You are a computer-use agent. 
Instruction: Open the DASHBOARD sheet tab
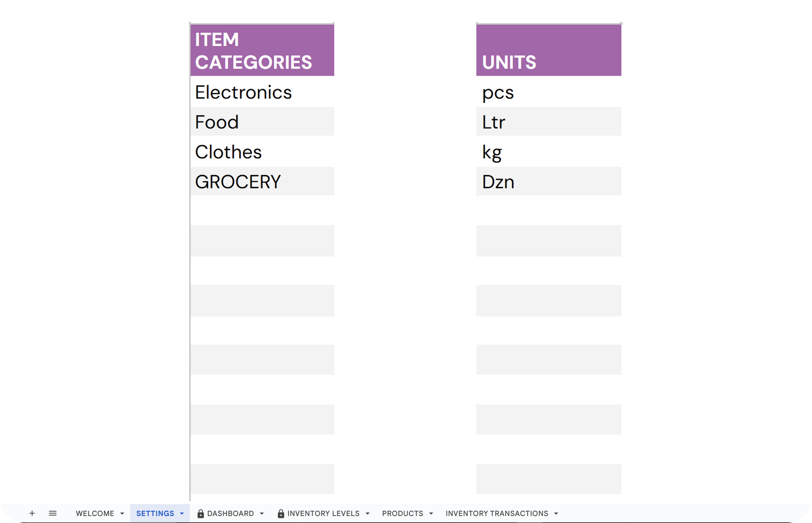tap(230, 514)
